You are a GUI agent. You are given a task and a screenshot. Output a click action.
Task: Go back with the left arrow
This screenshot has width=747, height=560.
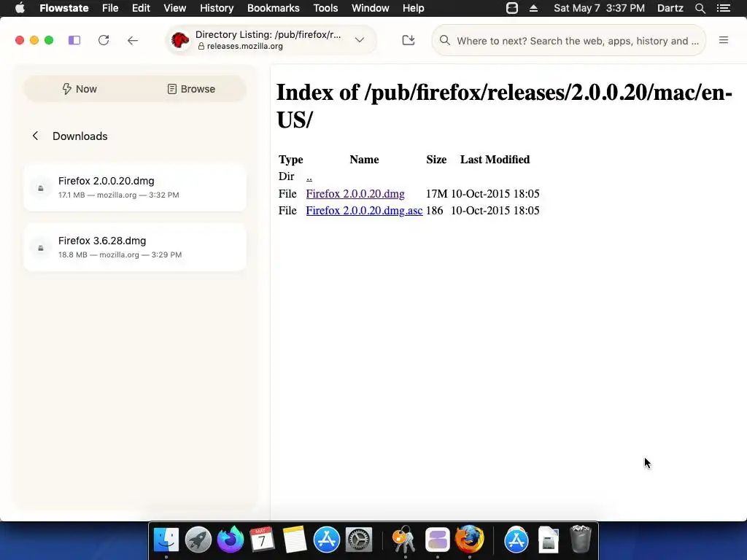click(x=133, y=41)
